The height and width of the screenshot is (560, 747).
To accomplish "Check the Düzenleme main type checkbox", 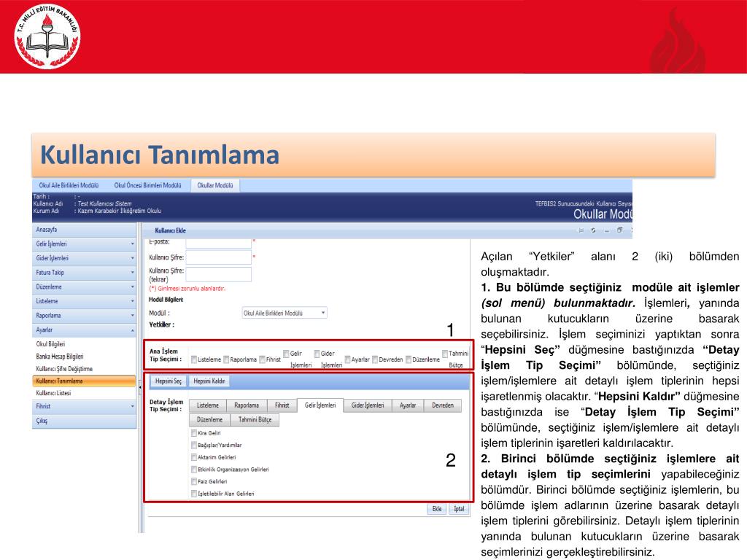I will pyautogui.click(x=409, y=359).
